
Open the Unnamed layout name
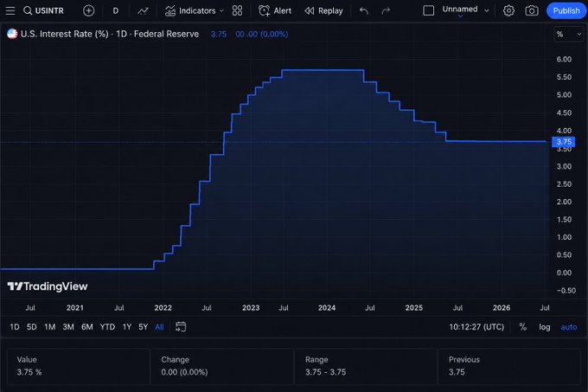point(460,9)
